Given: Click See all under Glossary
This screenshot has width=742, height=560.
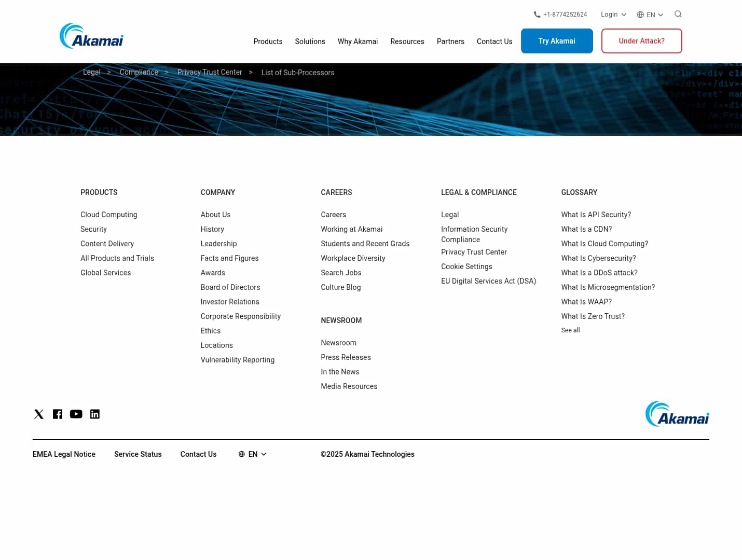Looking at the screenshot, I should coord(571,330).
